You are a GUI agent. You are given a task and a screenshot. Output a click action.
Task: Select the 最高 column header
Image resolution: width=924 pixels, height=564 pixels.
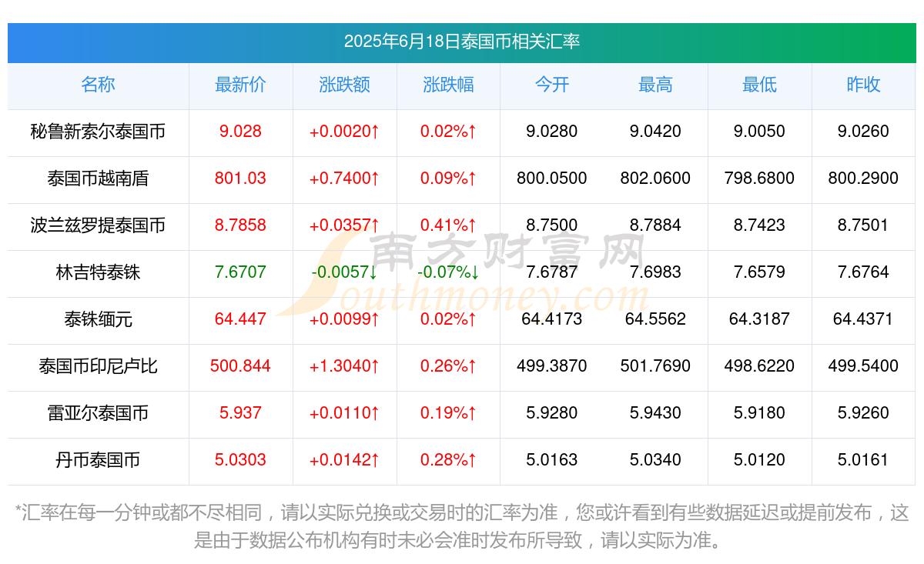(655, 85)
